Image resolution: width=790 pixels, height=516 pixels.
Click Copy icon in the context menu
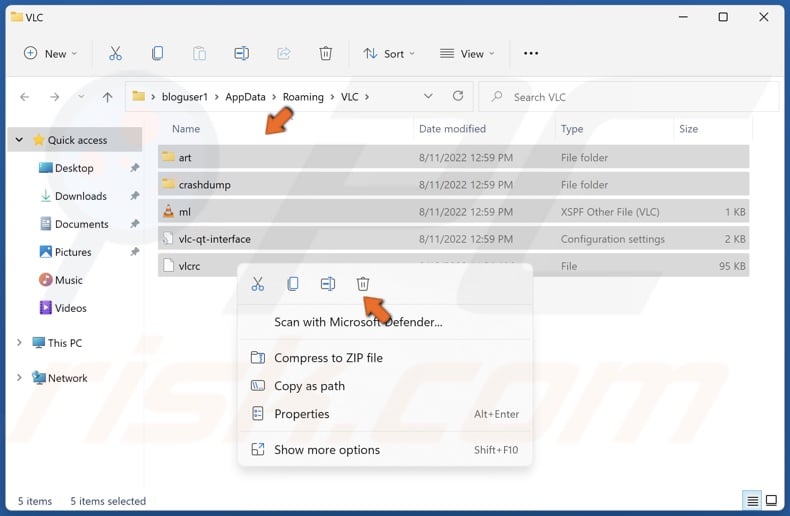click(x=293, y=284)
